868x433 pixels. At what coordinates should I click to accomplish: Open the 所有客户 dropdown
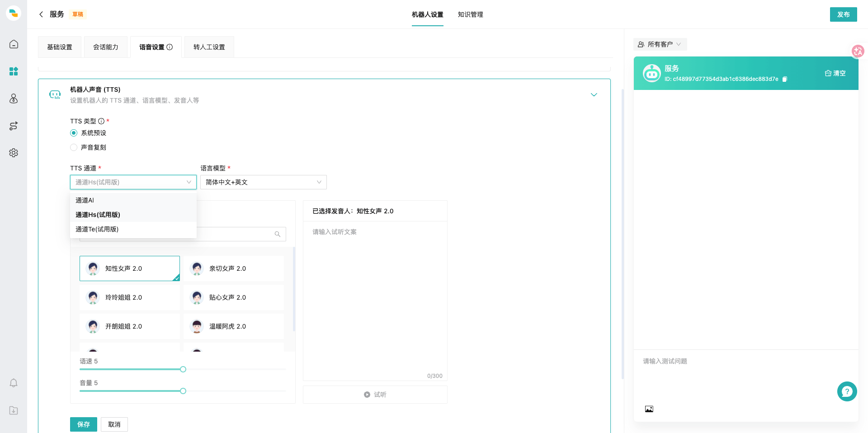pyautogui.click(x=660, y=44)
